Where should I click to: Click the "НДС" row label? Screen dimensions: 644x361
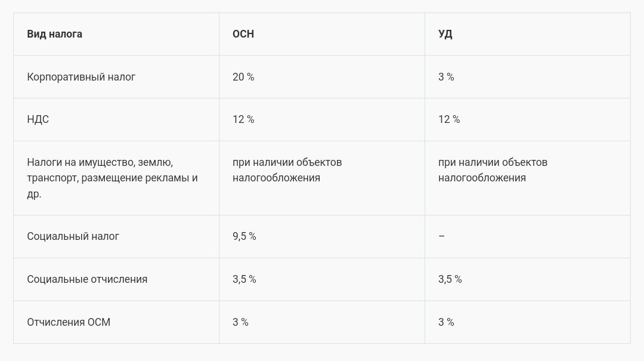(38, 119)
